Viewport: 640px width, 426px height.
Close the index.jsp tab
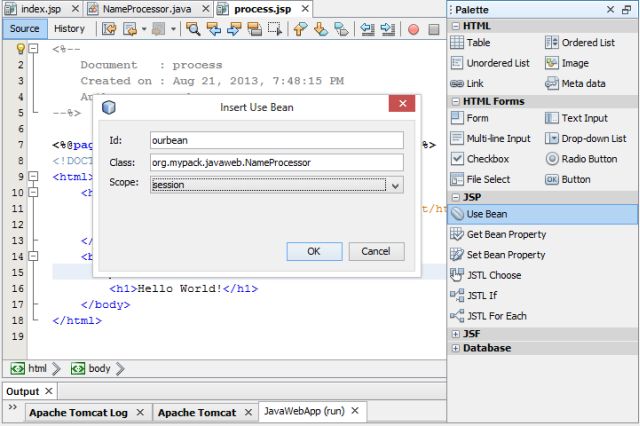75,9
